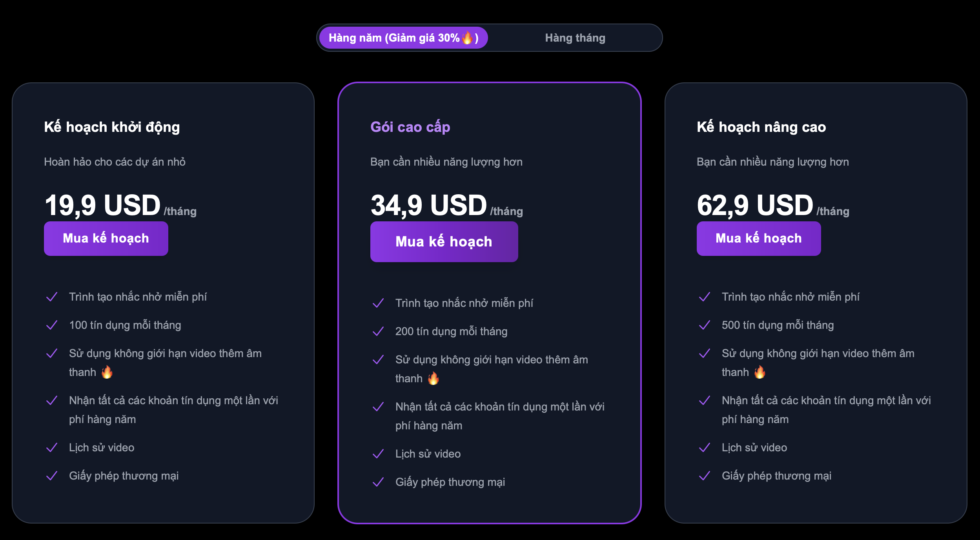The image size is (980, 540).
Task: Select the Kế hoạch nâng cao title
Action: pyautogui.click(x=761, y=127)
